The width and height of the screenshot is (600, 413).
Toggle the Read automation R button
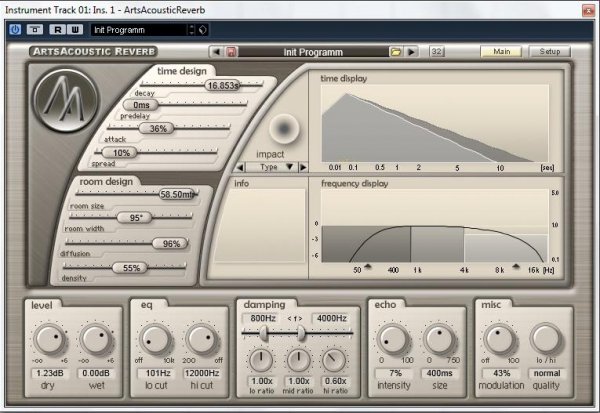(x=57, y=29)
